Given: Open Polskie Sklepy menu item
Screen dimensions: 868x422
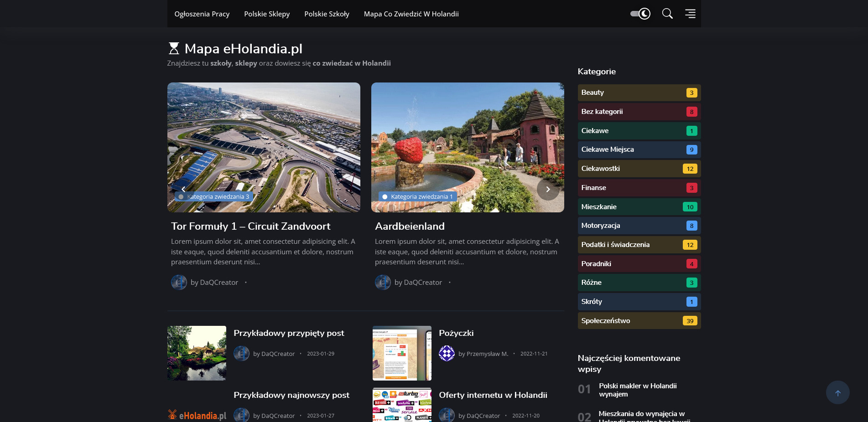Looking at the screenshot, I should point(267,14).
